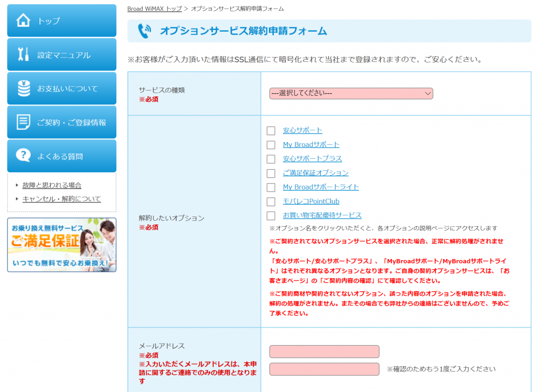Click the house icon in the トップ button
This screenshot has width=552, height=392.
23,20
